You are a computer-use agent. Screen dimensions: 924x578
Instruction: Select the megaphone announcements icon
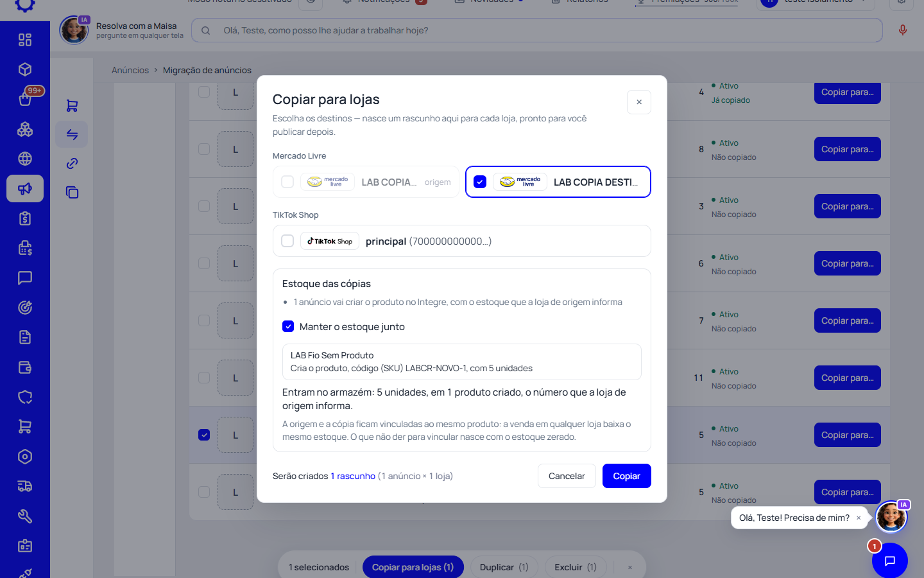25,189
